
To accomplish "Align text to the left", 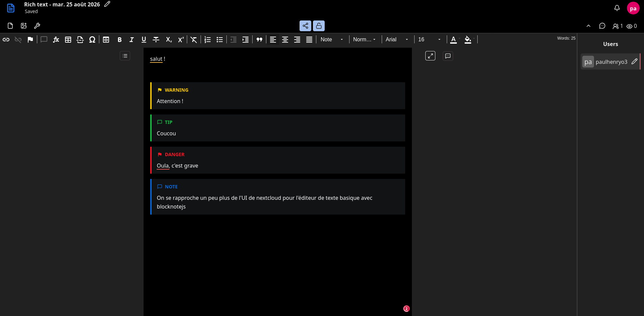I will (x=273, y=40).
